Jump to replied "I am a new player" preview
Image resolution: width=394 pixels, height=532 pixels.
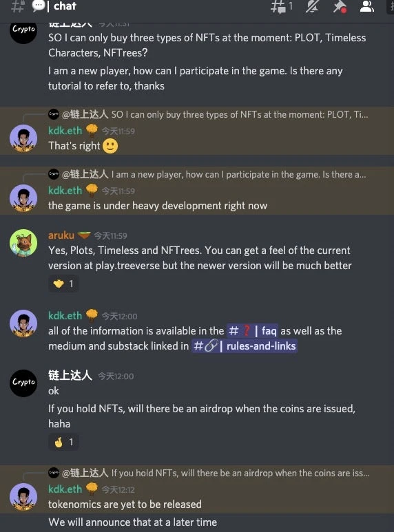[x=238, y=174]
